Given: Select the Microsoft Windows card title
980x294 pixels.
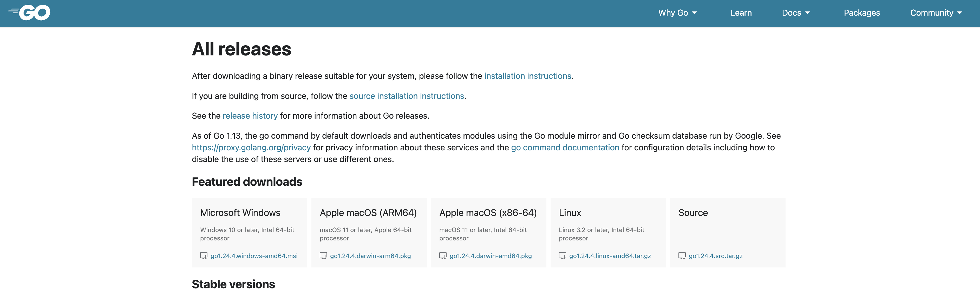Looking at the screenshot, I should 240,213.
